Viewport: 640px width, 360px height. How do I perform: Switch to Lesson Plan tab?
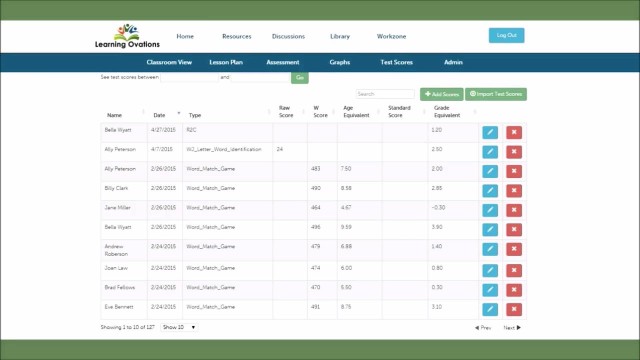click(226, 62)
